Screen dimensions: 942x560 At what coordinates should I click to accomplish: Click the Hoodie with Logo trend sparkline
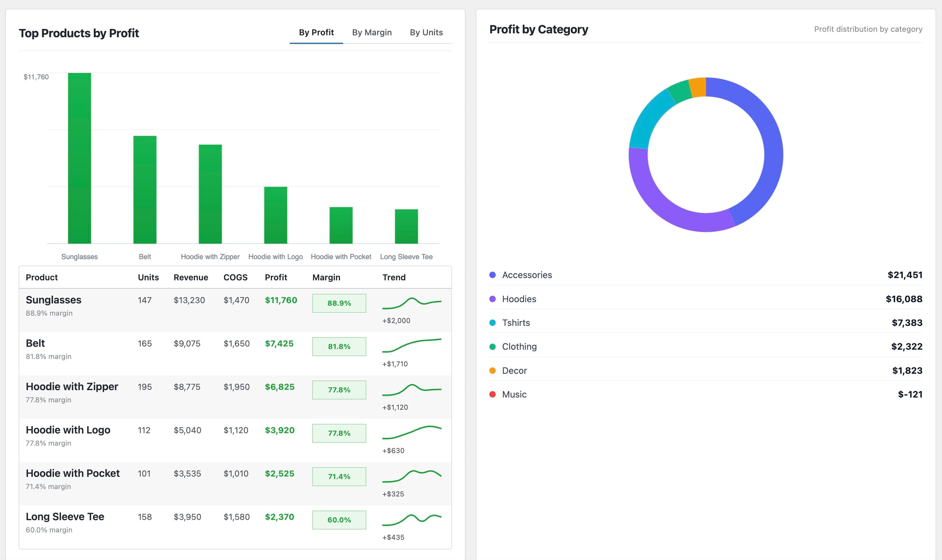[x=412, y=433]
